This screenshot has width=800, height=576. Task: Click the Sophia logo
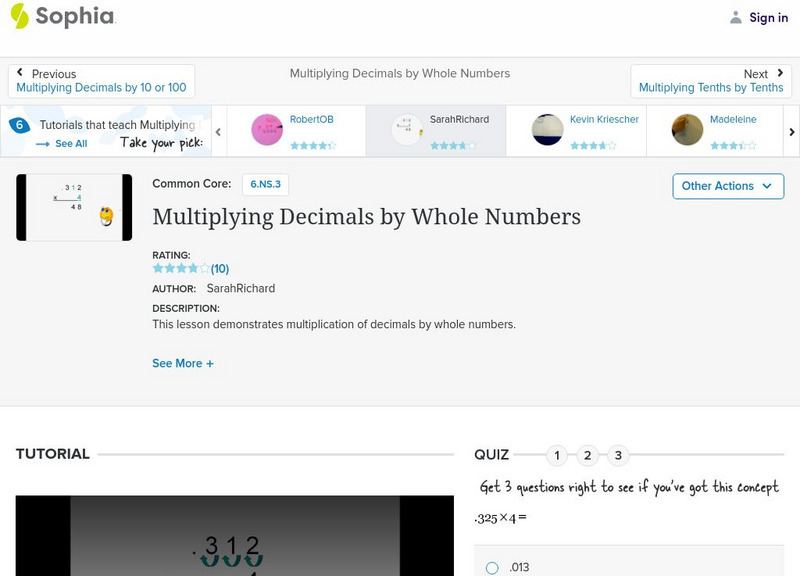coord(62,17)
